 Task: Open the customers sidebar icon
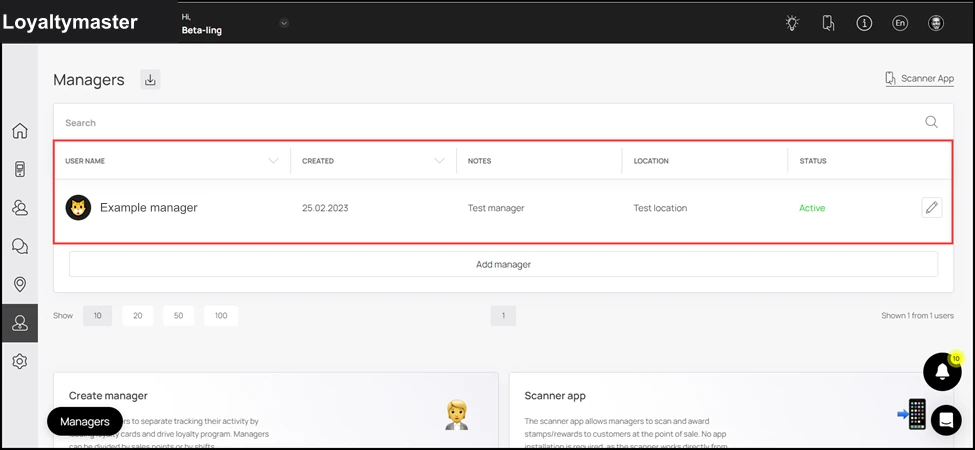click(x=20, y=208)
